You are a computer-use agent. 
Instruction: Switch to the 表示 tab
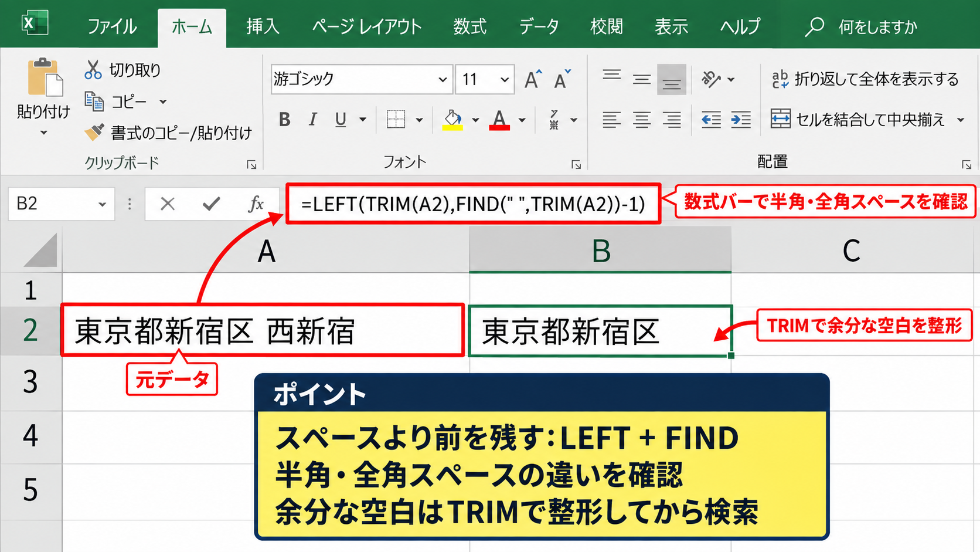pos(671,26)
